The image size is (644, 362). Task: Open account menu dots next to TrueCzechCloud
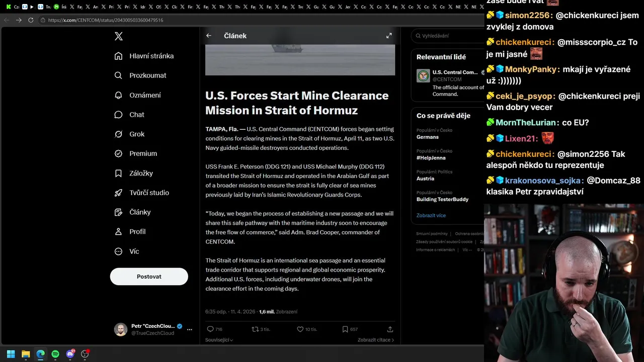point(190,330)
